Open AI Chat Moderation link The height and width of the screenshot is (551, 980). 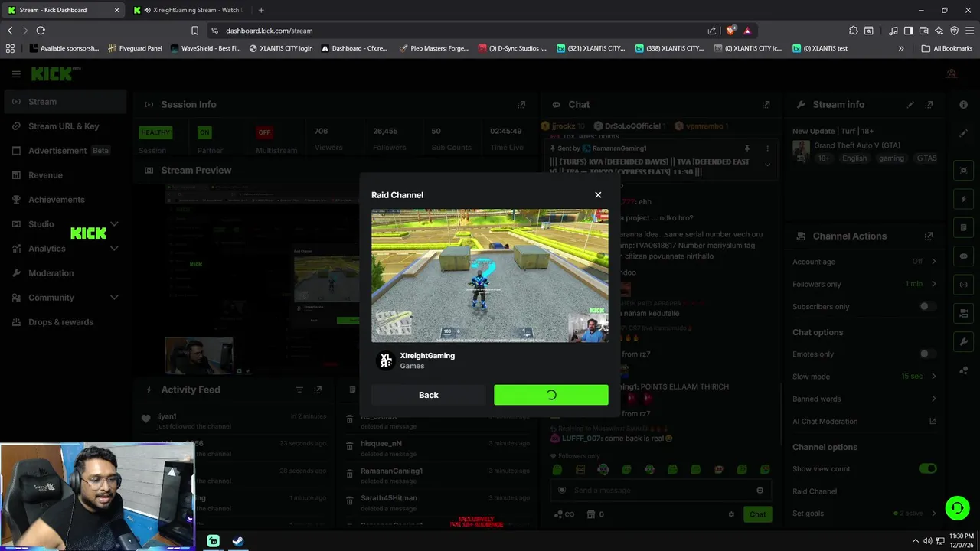tap(864, 422)
